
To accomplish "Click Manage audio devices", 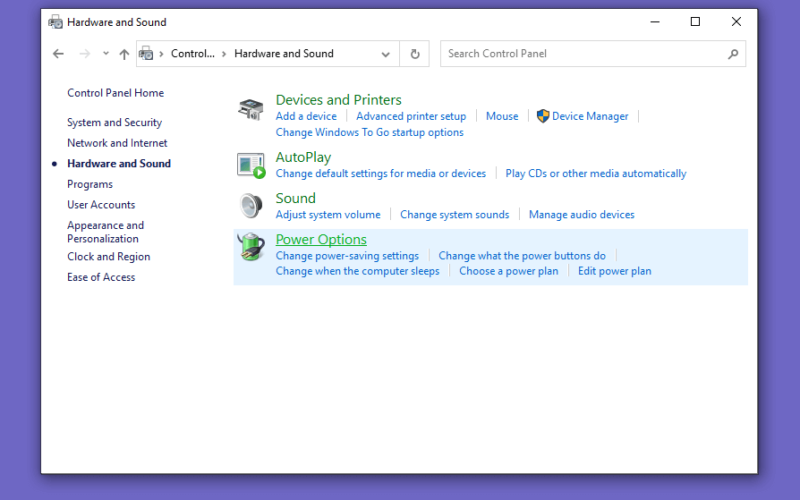I will [582, 215].
